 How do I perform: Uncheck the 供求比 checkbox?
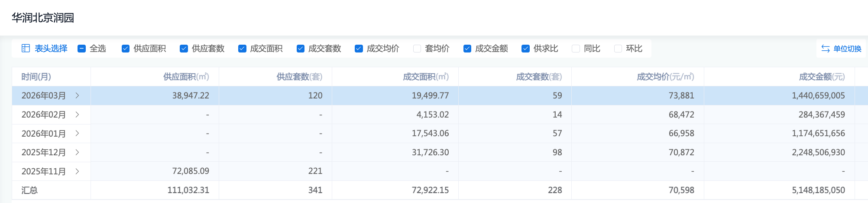click(x=525, y=49)
